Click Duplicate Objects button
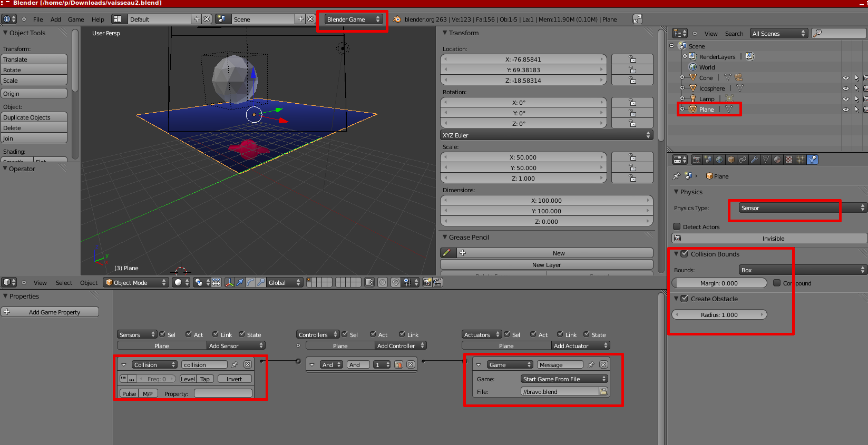This screenshot has height=445, width=868. (x=34, y=117)
